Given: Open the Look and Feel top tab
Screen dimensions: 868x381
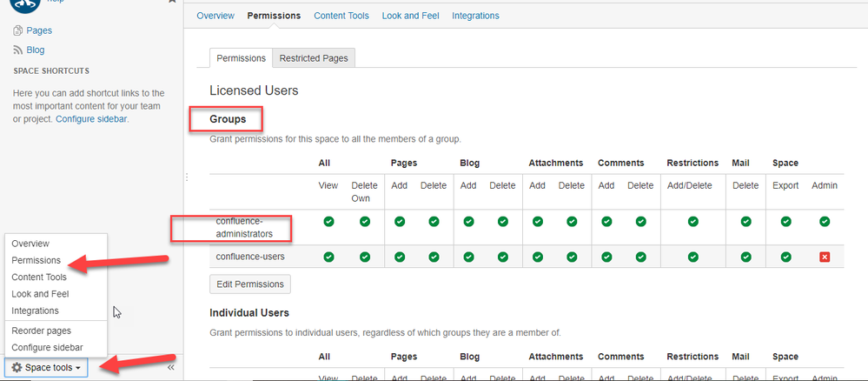Looking at the screenshot, I should tap(411, 16).
